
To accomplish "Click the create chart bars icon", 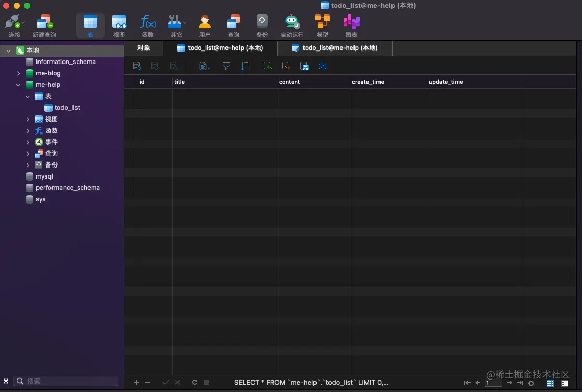I will click(x=323, y=66).
